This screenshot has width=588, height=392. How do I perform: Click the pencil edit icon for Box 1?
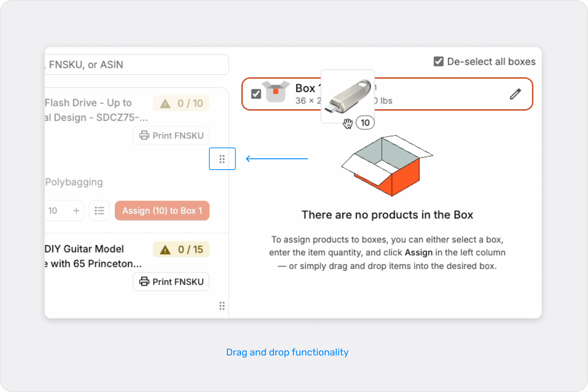point(515,94)
